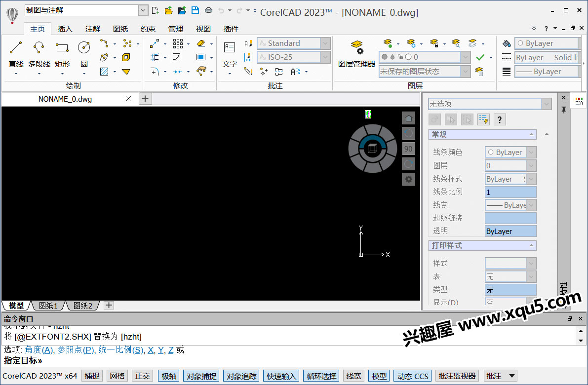
Task: Click the 90 degree rotate view button
Action: (409, 149)
